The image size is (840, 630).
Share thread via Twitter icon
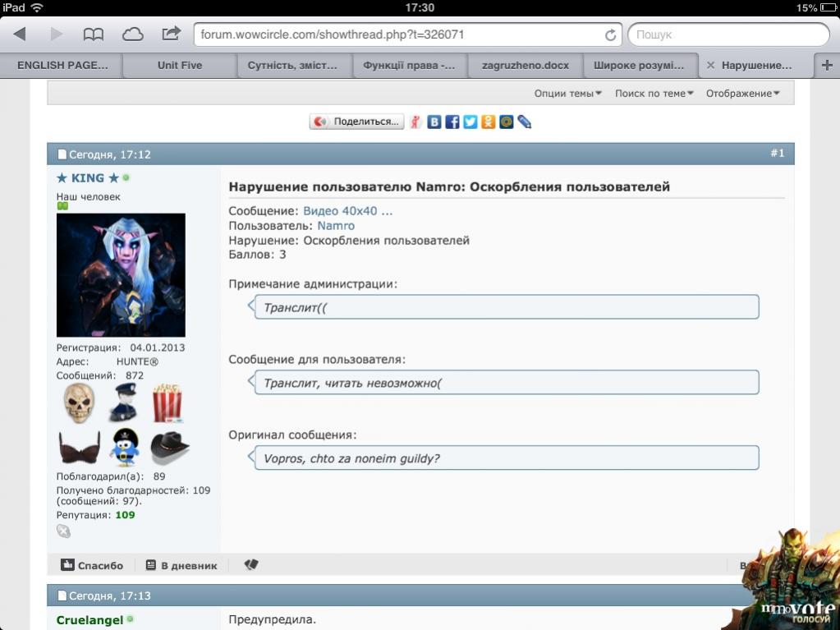coord(470,122)
